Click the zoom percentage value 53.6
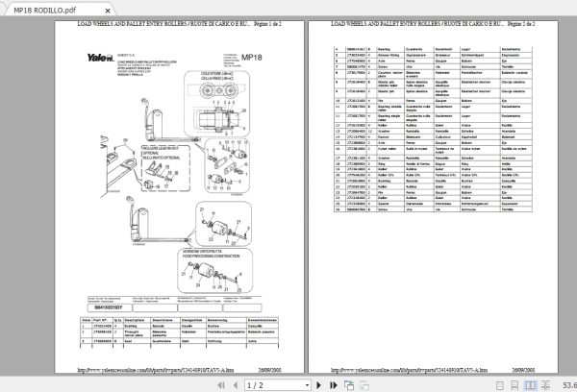 pyautogui.click(x=569, y=385)
